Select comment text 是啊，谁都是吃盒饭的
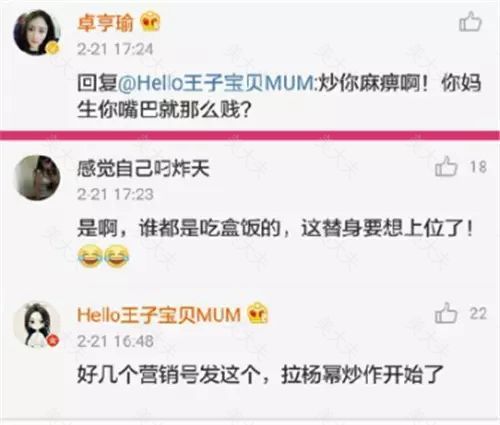Screen dimensions: 500x425 pos(178,229)
